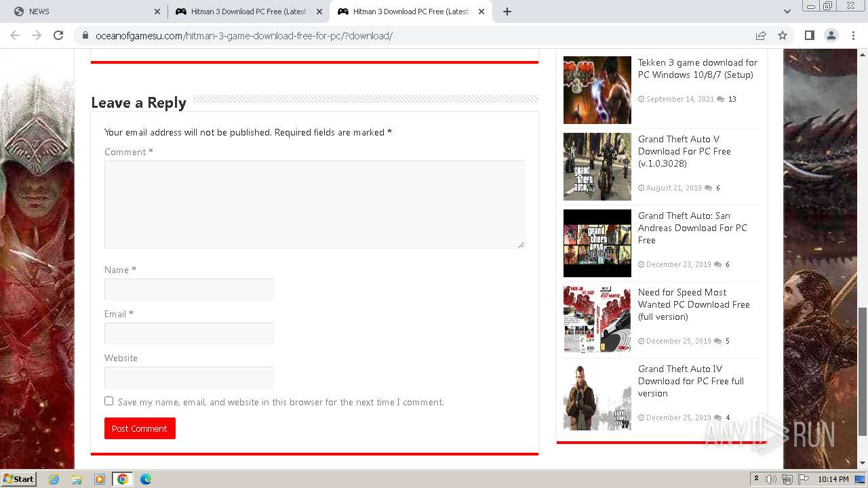This screenshot has width=868, height=488.
Task: Go back with the browser back arrow
Action: pyautogui.click(x=15, y=35)
